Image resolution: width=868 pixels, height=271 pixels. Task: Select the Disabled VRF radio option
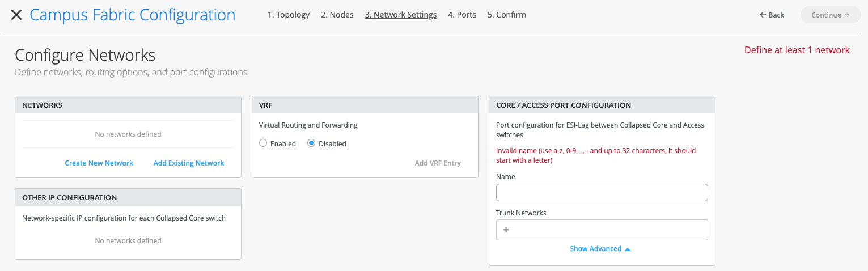tap(311, 143)
